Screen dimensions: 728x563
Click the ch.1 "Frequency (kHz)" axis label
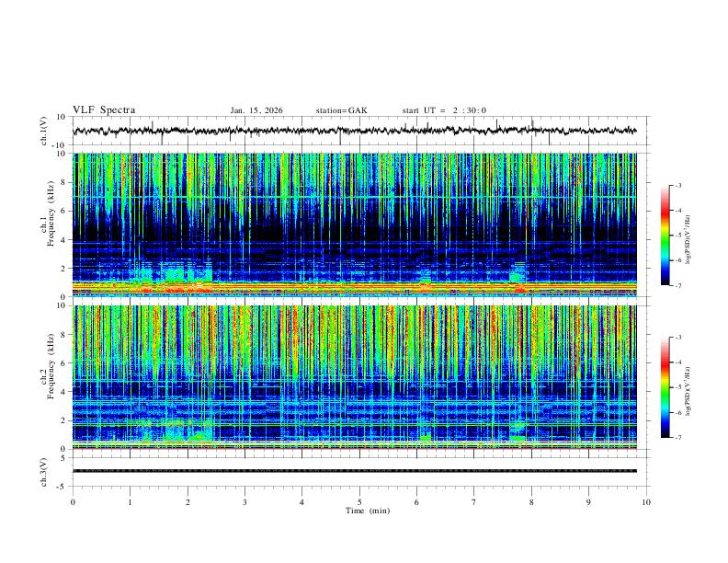(51, 213)
